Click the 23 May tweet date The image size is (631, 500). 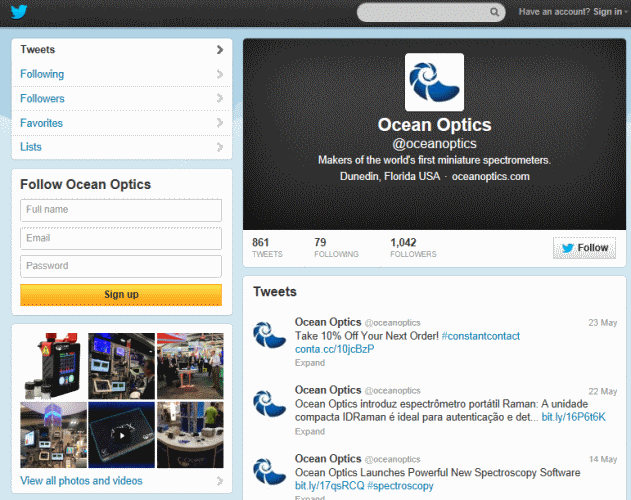[602, 322]
